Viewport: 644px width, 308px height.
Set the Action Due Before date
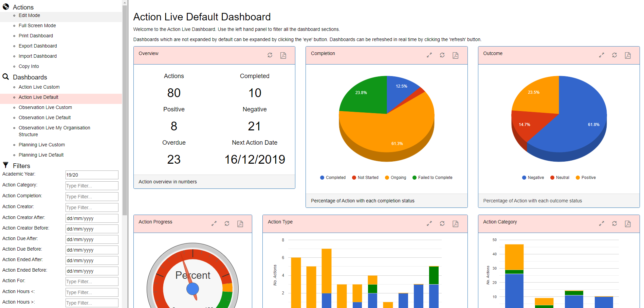coord(92,250)
